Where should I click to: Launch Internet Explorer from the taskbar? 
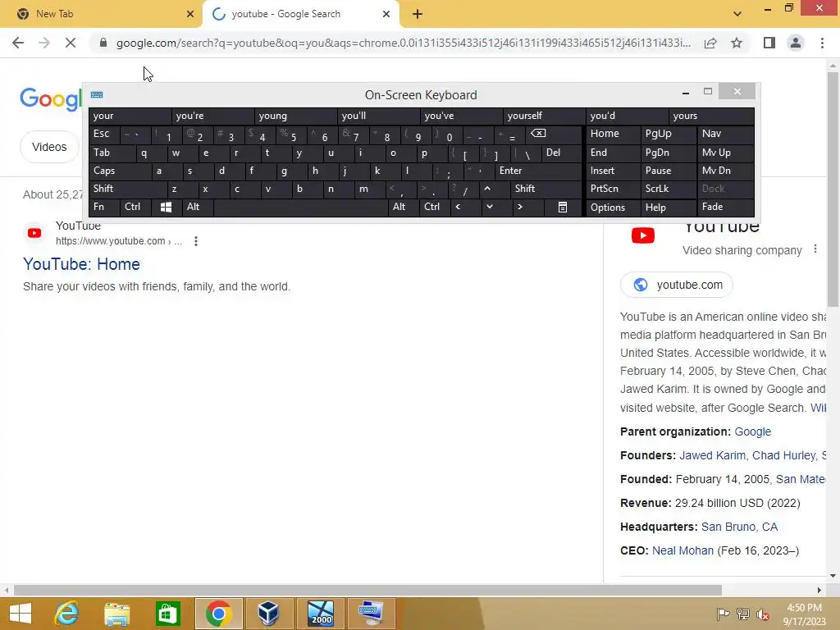tap(66, 614)
